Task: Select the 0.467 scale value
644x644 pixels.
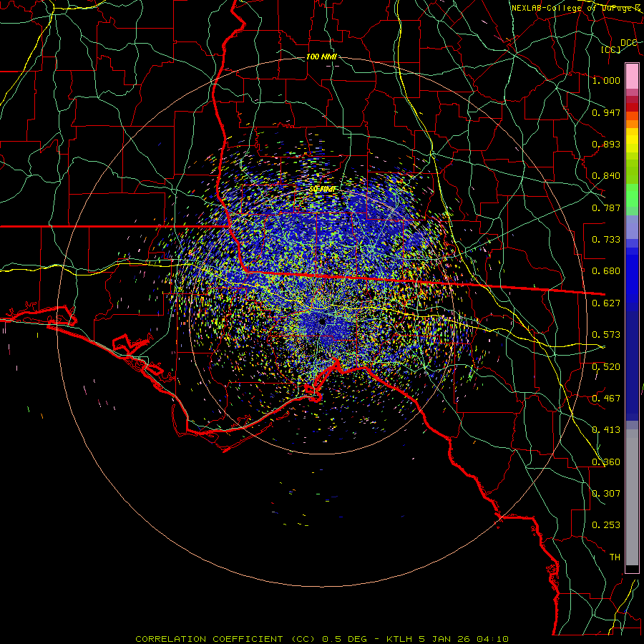Action: coord(606,399)
